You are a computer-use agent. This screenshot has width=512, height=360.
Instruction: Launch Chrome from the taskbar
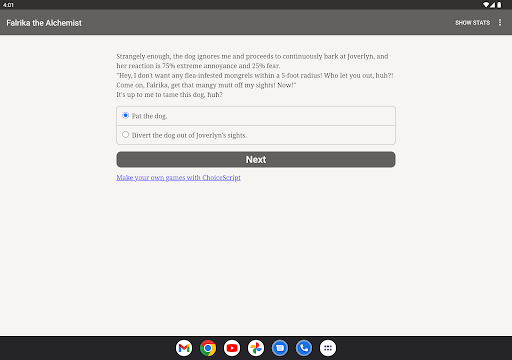(208, 348)
